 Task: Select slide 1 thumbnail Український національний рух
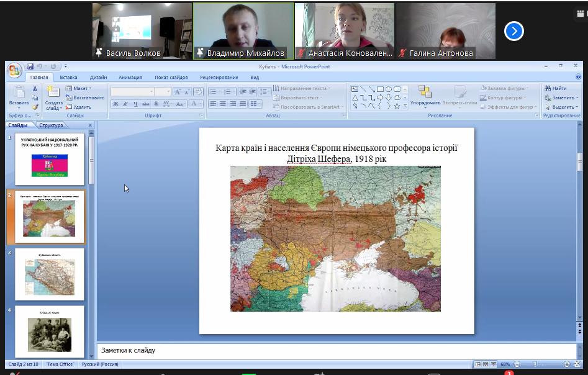(50, 160)
